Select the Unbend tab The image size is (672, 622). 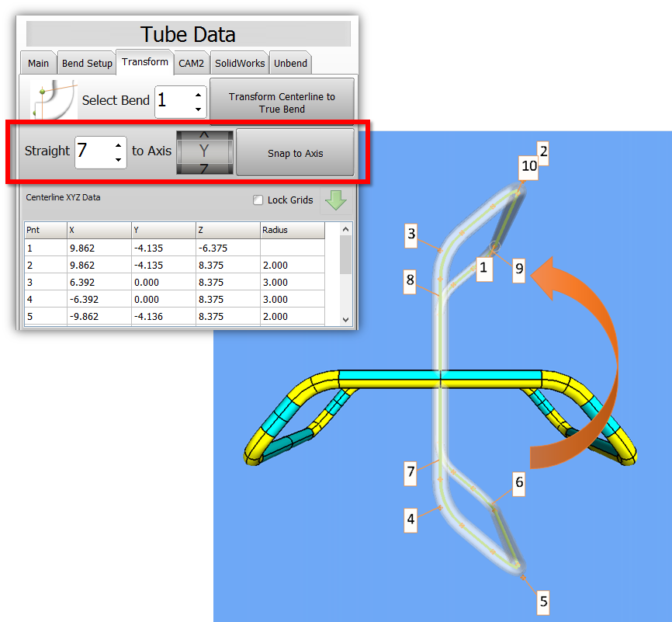coord(291,64)
